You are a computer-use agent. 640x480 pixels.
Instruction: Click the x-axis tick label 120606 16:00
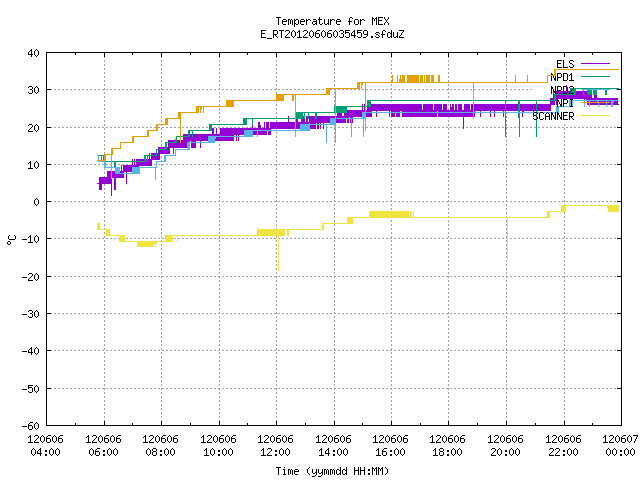click(x=391, y=446)
